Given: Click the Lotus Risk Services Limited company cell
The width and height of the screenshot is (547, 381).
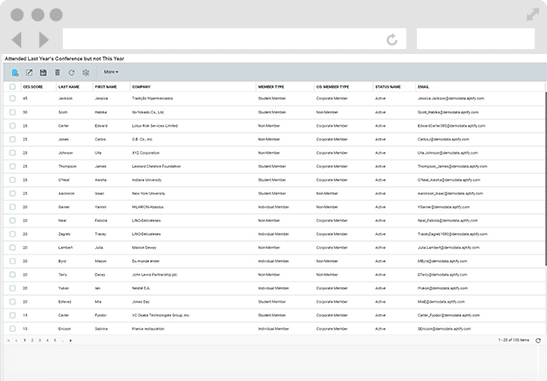Looking at the screenshot, I should [155, 126].
